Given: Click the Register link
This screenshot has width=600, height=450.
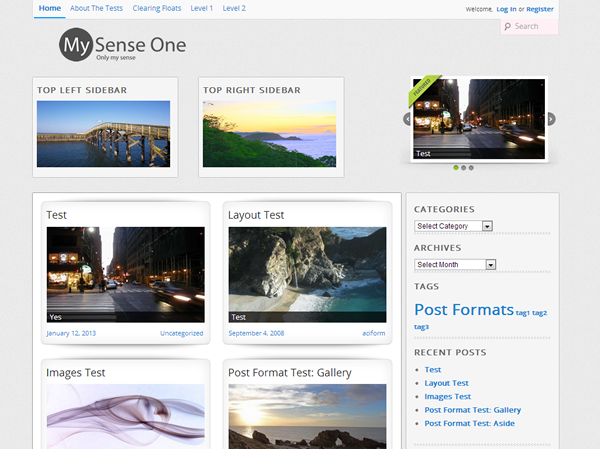Looking at the screenshot, I should pyautogui.click(x=540, y=9).
